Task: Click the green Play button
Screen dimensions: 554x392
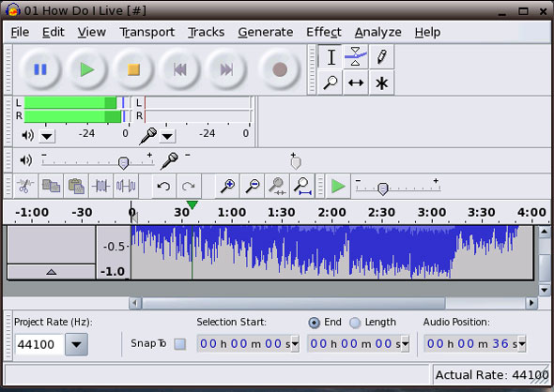Action: [x=87, y=69]
